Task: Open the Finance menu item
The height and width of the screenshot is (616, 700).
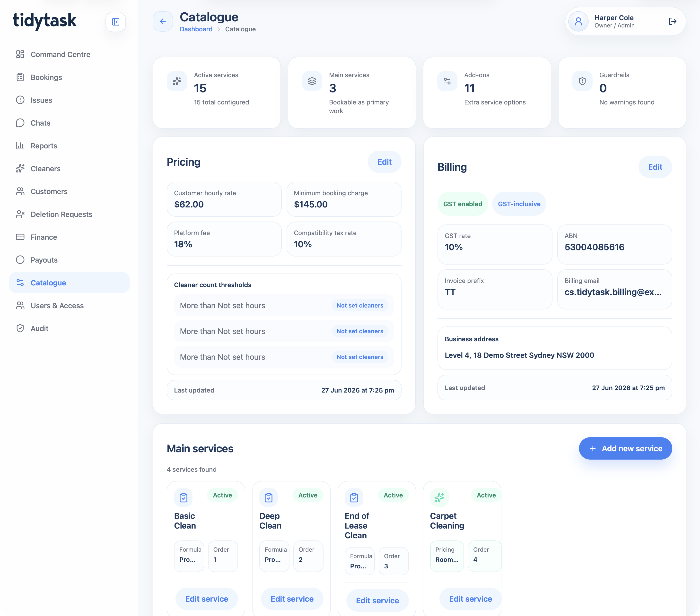Action: coord(69,237)
